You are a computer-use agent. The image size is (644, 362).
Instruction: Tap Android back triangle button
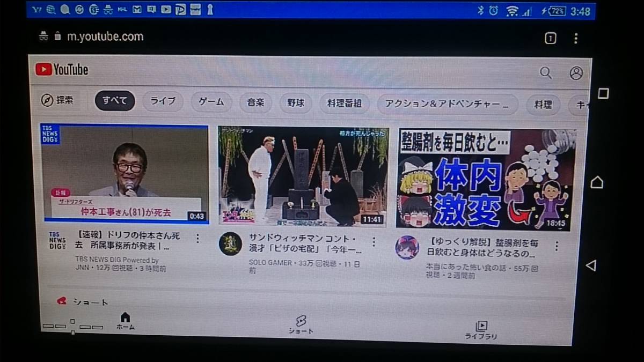[591, 265]
